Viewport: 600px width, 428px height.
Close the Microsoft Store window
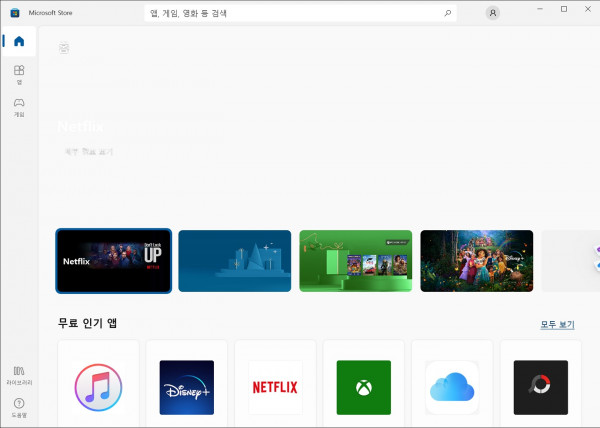[588, 9]
